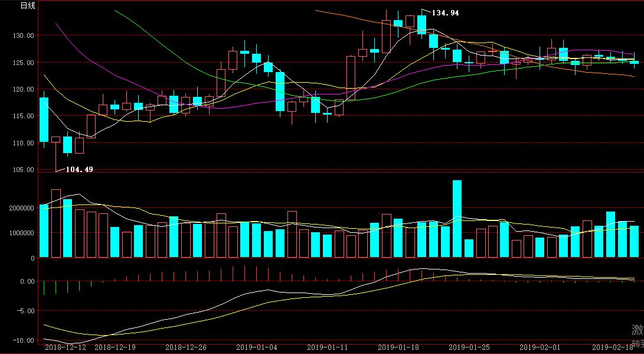
Task: Select the 2019-01-11 date label
Action: pos(328,347)
